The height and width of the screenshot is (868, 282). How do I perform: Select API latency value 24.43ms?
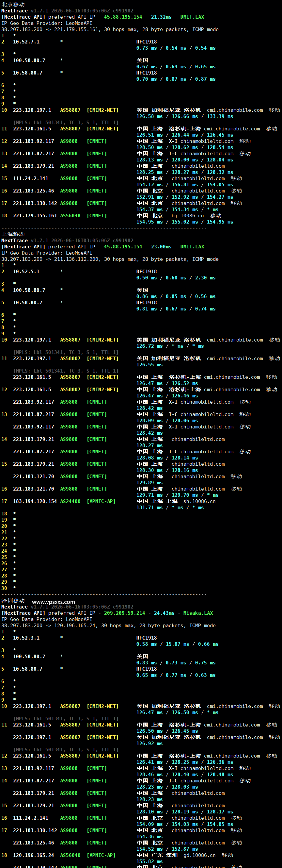point(164,613)
